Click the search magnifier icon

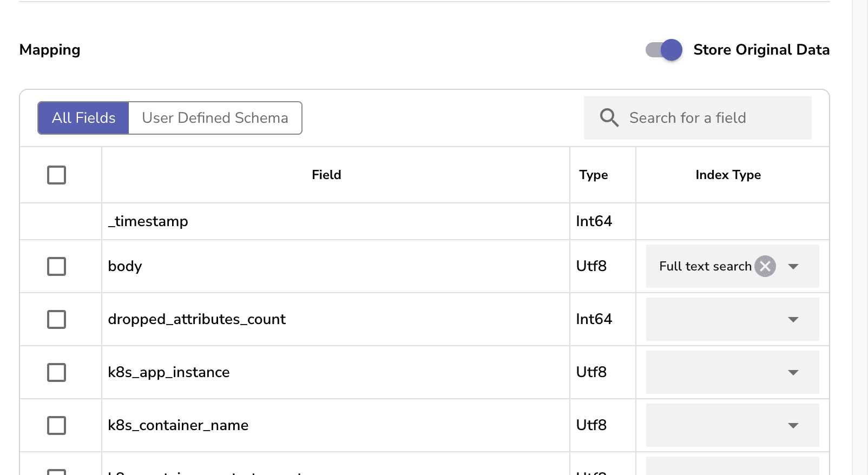point(609,117)
